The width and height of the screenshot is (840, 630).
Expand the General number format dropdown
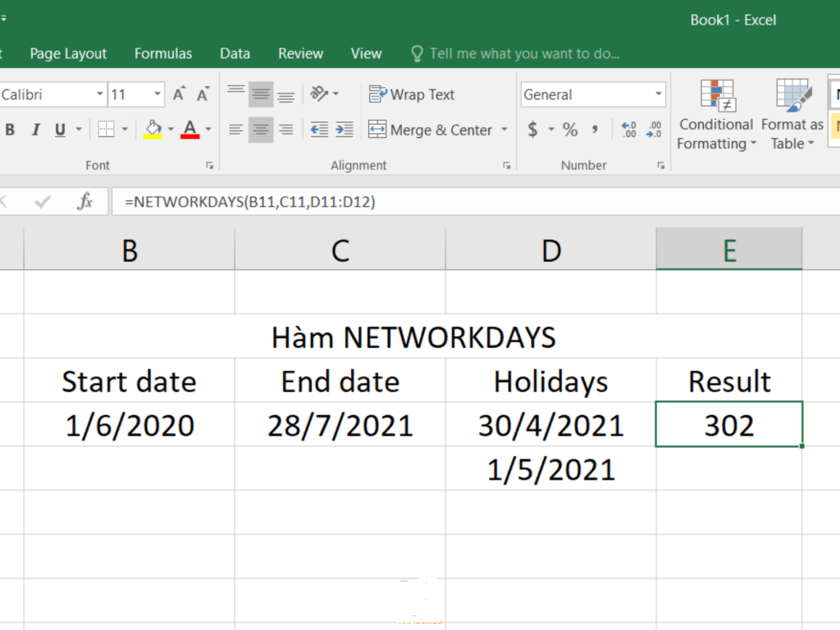[658, 94]
